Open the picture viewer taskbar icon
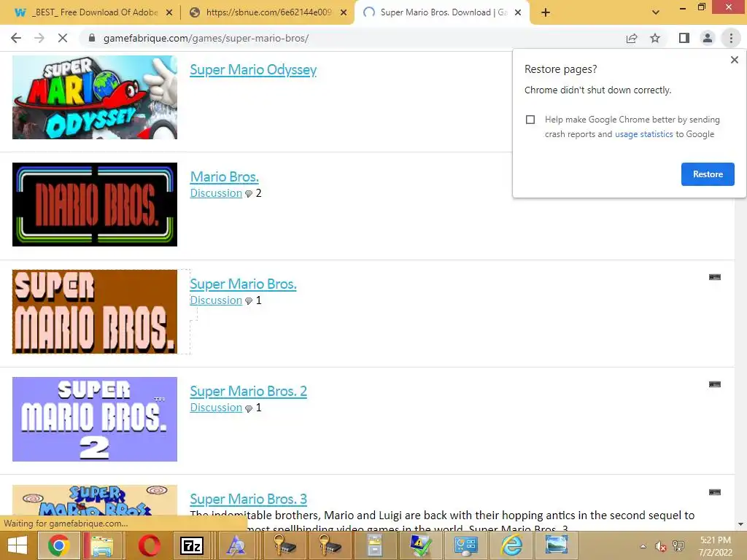 pyautogui.click(x=556, y=545)
